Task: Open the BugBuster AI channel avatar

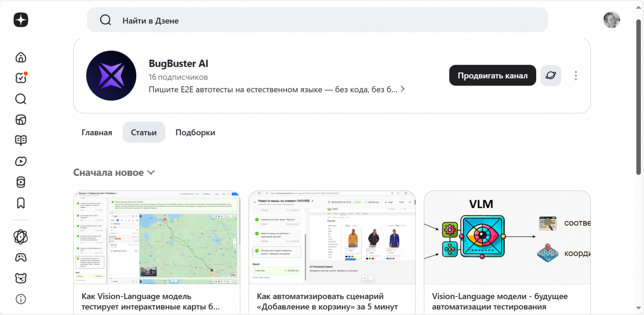Action: [x=111, y=75]
